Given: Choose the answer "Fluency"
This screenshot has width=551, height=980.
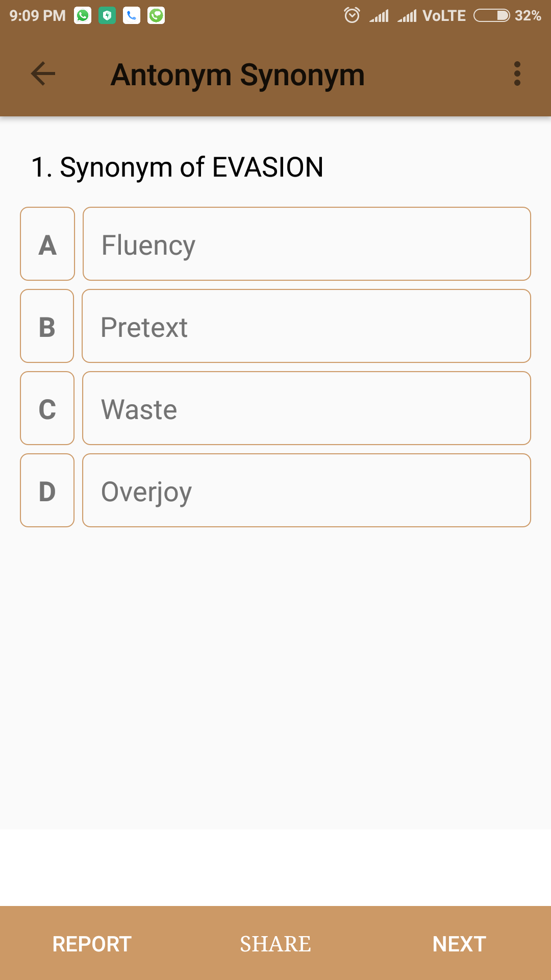Looking at the screenshot, I should (306, 244).
